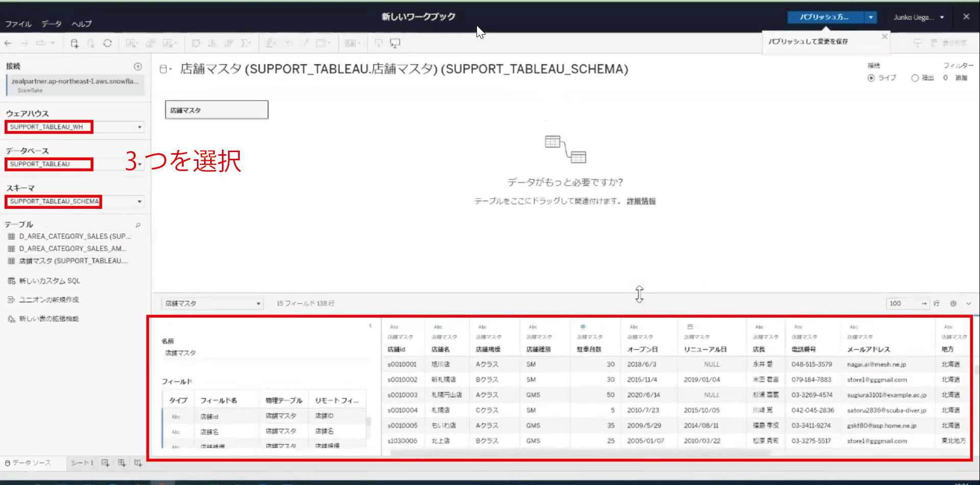This screenshot has width=980, height=485.
Task: Click the cell s0010003 in the data grid
Action: [x=403, y=395]
